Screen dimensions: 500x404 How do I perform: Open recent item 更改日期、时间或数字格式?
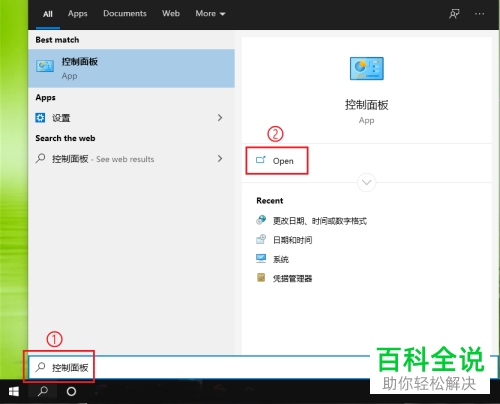point(320,221)
